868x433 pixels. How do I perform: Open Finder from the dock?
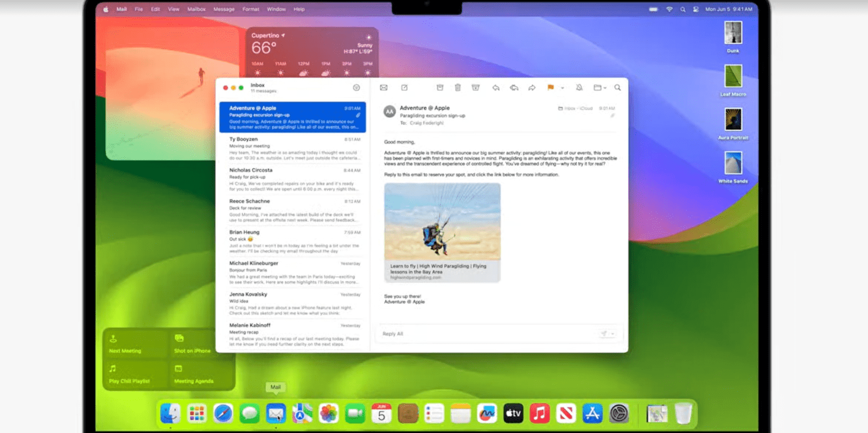tap(170, 414)
